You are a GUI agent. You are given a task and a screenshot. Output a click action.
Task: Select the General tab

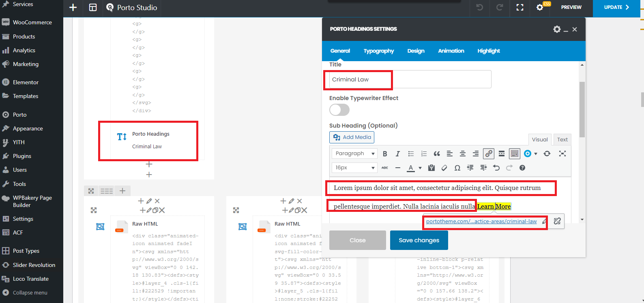tap(340, 51)
